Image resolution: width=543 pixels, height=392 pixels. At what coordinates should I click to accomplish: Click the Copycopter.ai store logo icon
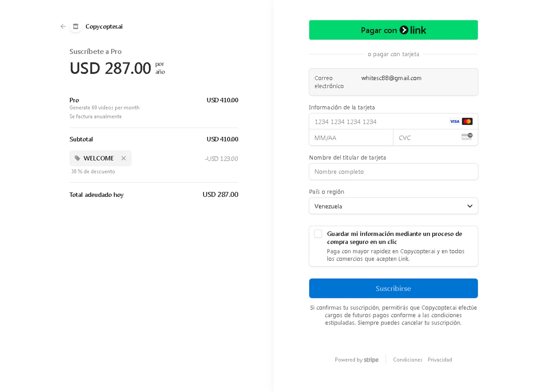point(76,26)
